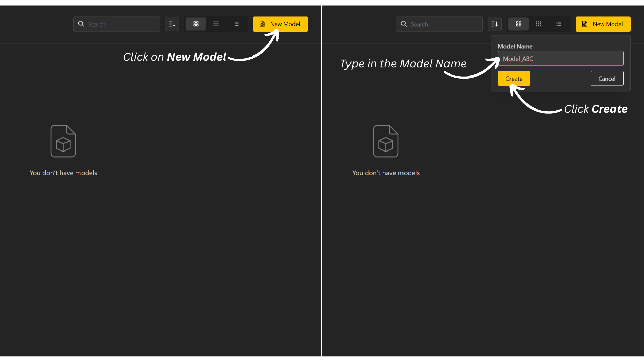Click New Model button in right panel
The image size is (644, 362).
tap(603, 24)
